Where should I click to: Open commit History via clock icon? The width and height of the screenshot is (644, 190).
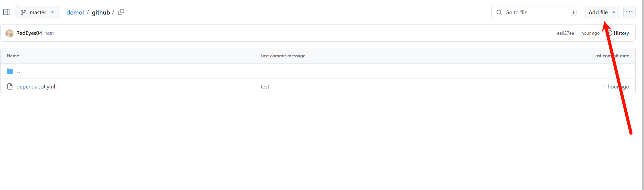pos(610,33)
